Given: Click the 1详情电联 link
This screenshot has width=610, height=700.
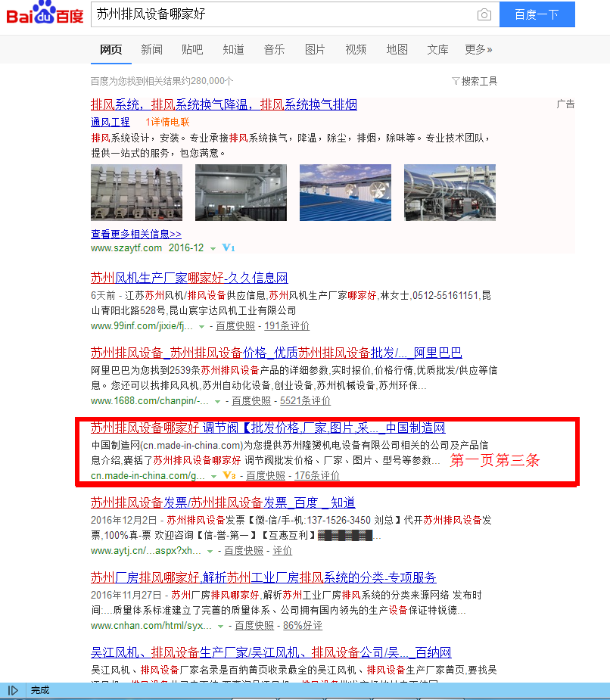Looking at the screenshot, I should (167, 122).
